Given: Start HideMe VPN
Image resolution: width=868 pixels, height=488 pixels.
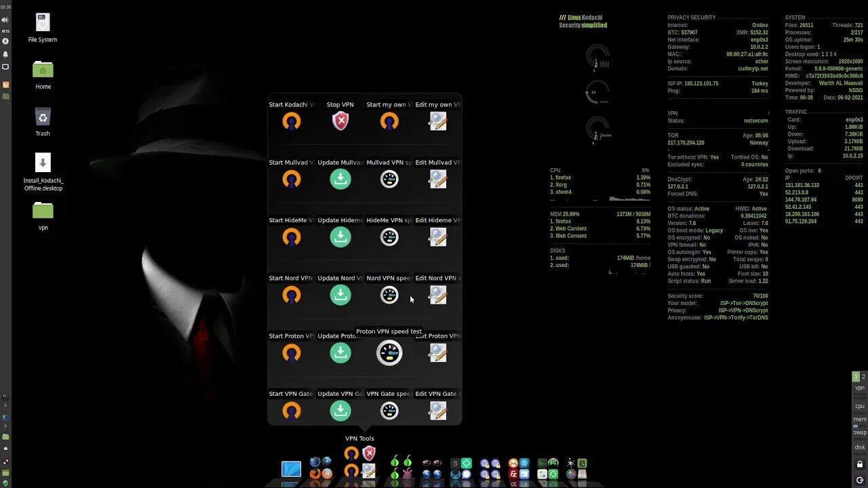Looking at the screenshot, I should point(292,237).
